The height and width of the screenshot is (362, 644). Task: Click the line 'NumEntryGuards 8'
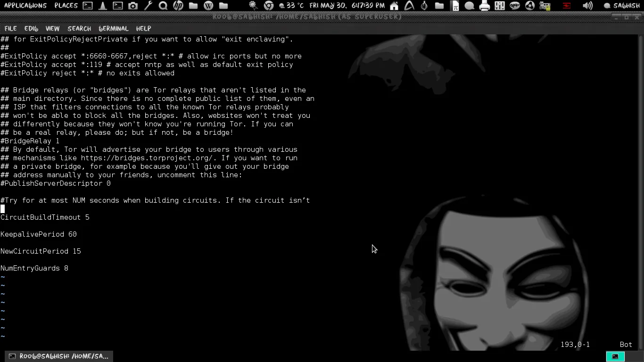pos(34,268)
